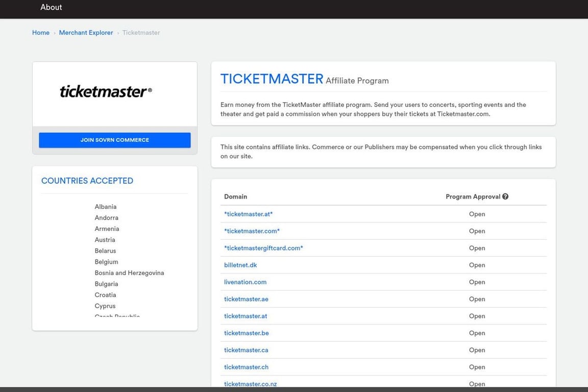Screen dimensions: 588x392
Task: Click Open status for livenation.com row
Action: click(477, 282)
